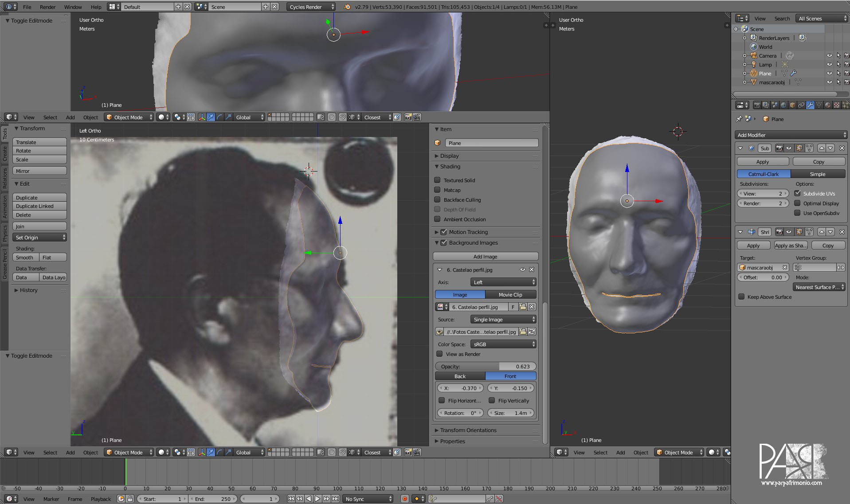
Task: Enable Textured Solid in the Shading panel
Action: point(437,180)
